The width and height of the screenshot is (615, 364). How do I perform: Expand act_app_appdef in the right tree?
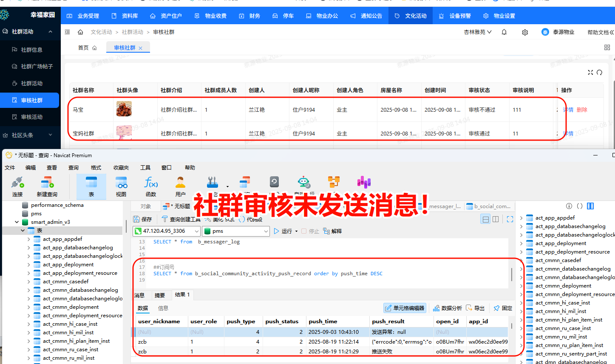521,217
